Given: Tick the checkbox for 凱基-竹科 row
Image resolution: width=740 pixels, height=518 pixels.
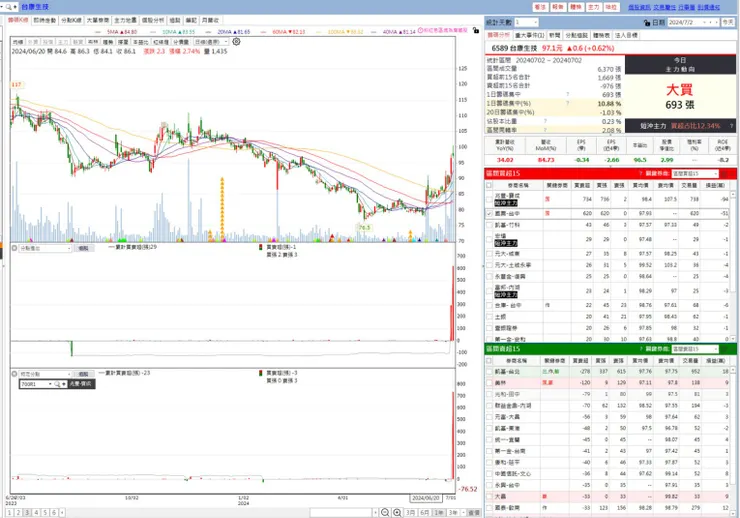Looking at the screenshot, I should 489,225.
